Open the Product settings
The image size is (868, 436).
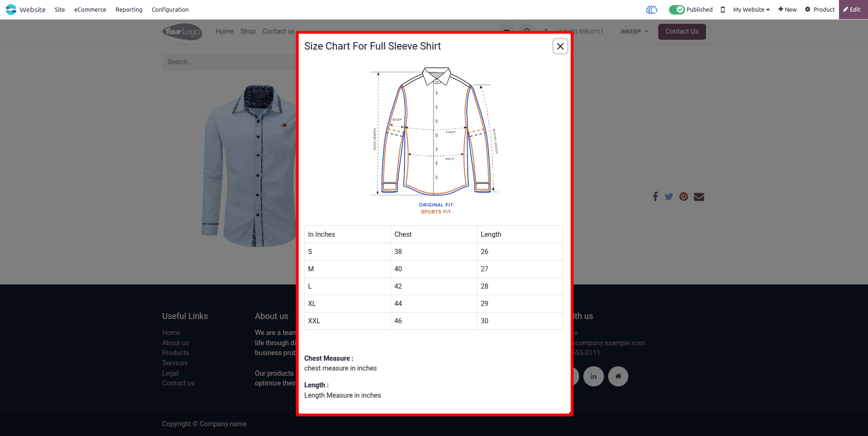click(820, 9)
